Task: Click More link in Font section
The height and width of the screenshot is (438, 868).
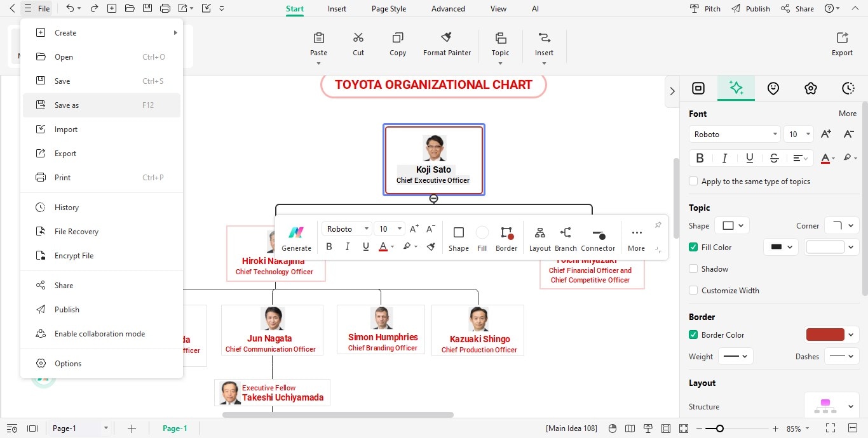Action: pyautogui.click(x=848, y=114)
